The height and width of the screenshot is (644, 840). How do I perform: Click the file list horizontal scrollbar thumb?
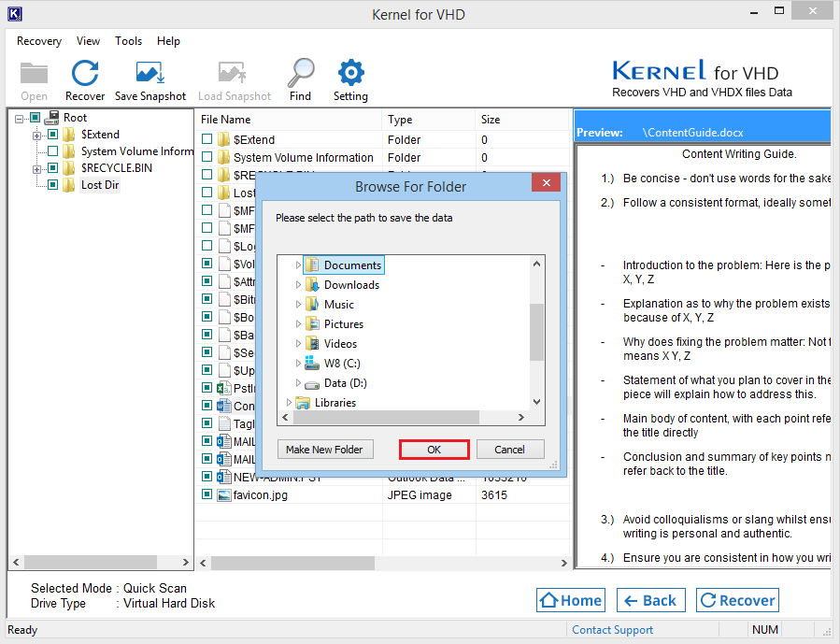point(292,563)
